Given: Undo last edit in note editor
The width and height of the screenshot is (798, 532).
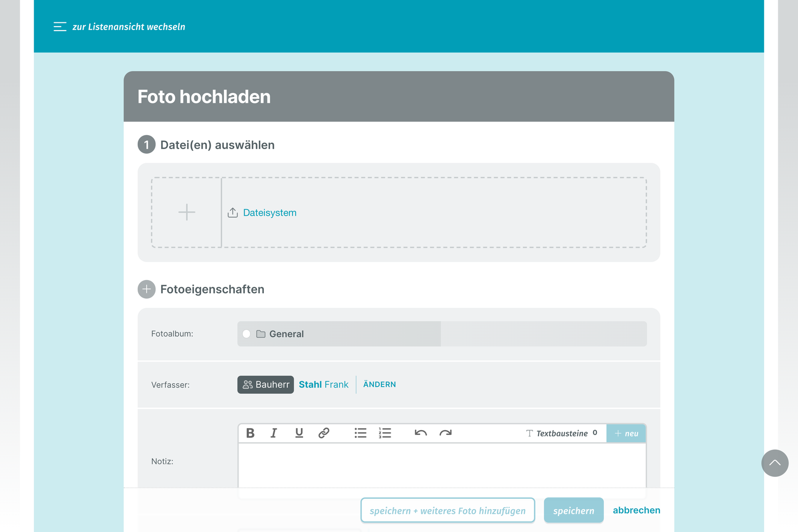Looking at the screenshot, I should click(421, 433).
